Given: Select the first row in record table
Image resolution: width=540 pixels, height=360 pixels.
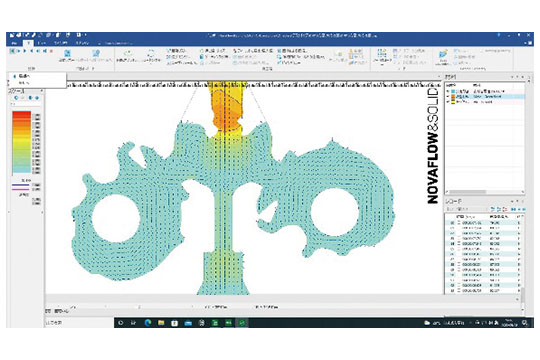Looking at the screenshot, I should click(482, 223).
